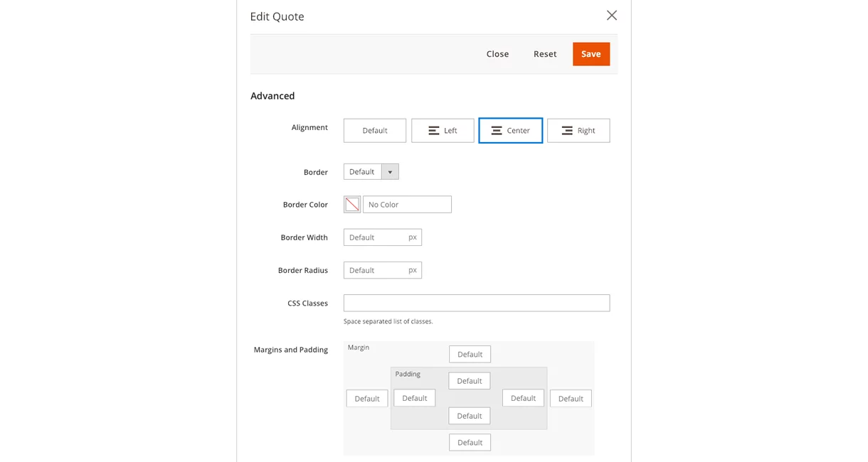Select the left Margin field

coord(367,399)
